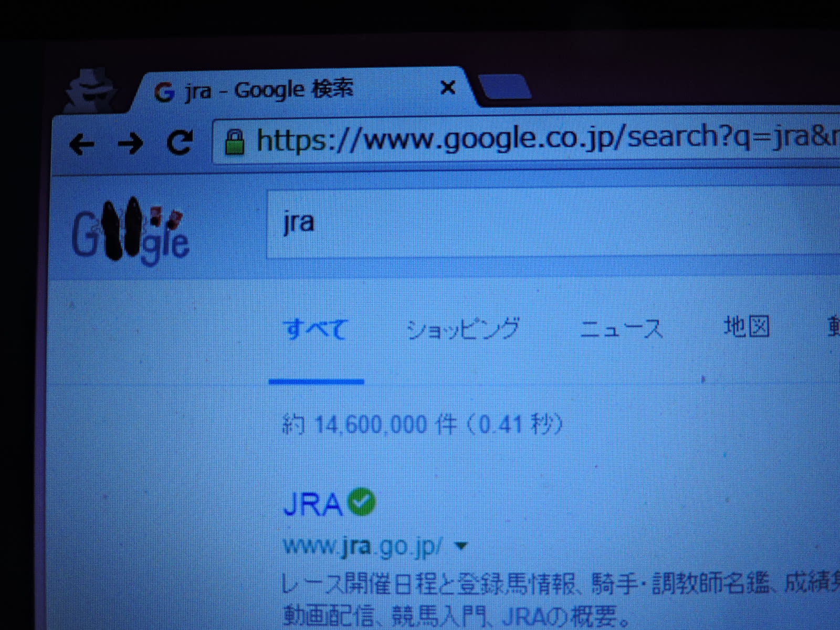This screenshot has width=840, height=630.
Task: Click the '約 14,600,000 件' result count
Action: (370, 424)
